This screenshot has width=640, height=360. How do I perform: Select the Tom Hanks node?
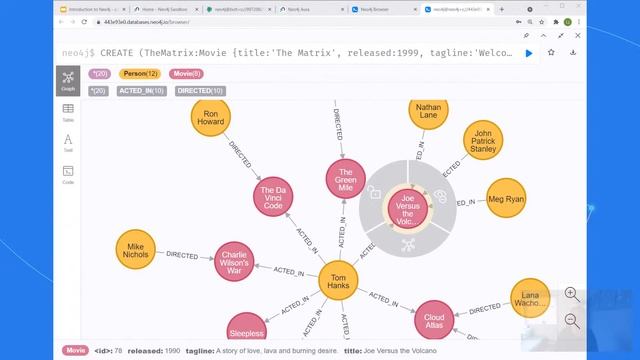point(338,281)
